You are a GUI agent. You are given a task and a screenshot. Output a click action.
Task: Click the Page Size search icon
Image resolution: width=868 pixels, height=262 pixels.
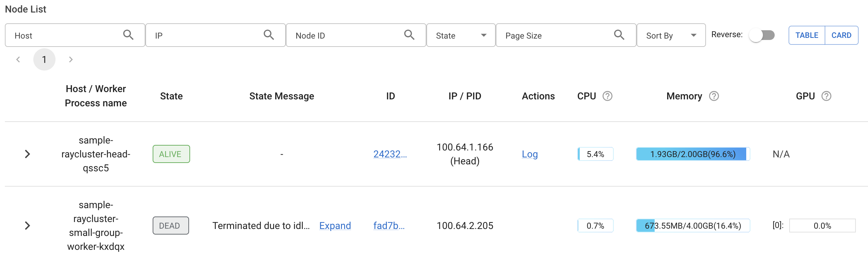click(619, 35)
